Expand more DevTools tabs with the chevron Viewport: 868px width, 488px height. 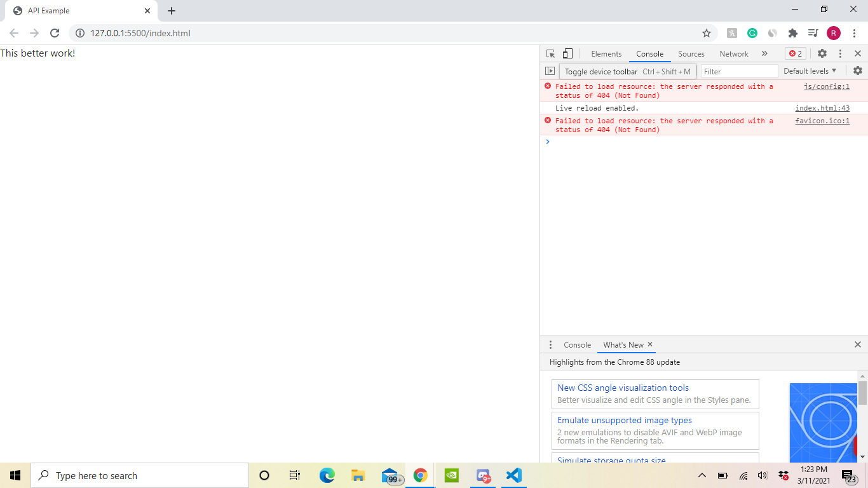pos(764,54)
